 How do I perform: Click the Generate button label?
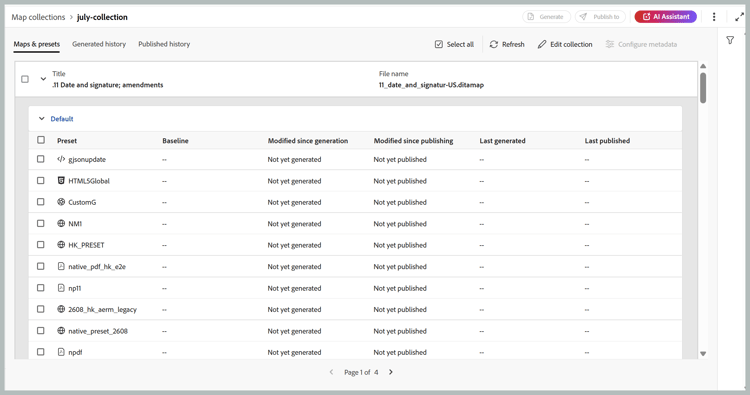(551, 17)
